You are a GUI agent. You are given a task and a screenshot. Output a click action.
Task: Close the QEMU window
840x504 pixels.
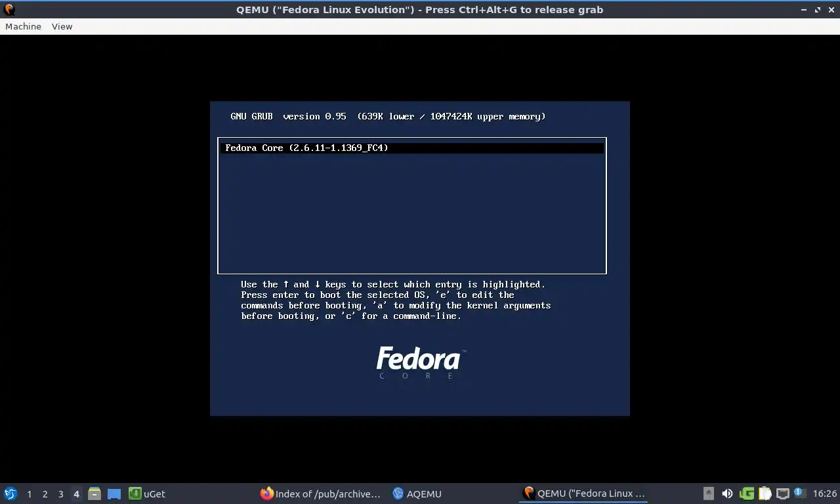(x=830, y=10)
